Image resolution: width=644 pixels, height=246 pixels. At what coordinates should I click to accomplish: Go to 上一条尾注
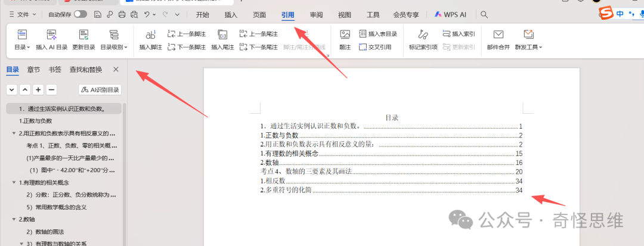[259, 33]
